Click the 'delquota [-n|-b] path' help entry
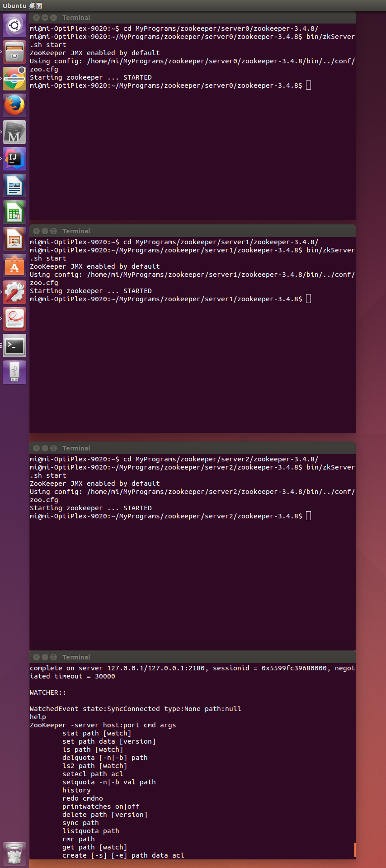 point(105,758)
